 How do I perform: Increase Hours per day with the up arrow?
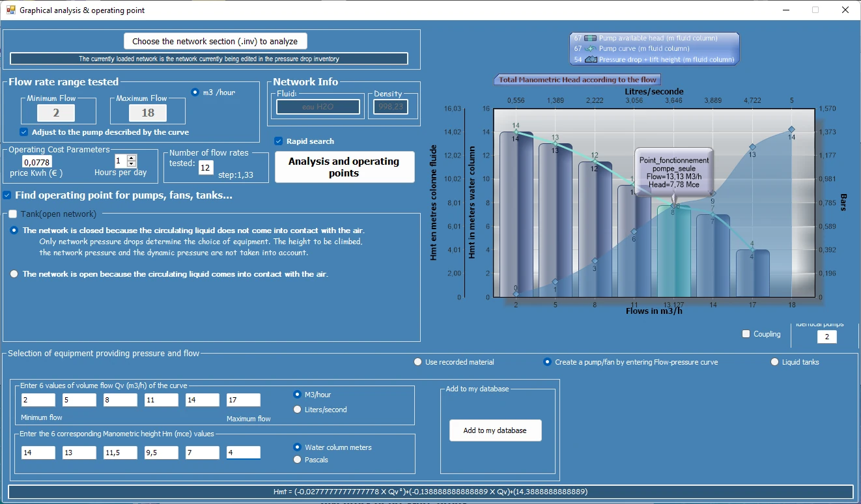pyautogui.click(x=132, y=158)
